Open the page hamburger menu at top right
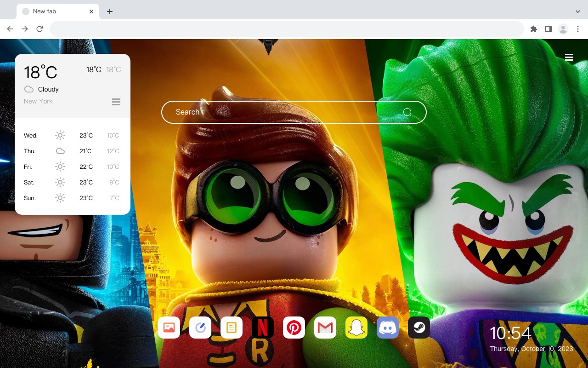 [569, 57]
